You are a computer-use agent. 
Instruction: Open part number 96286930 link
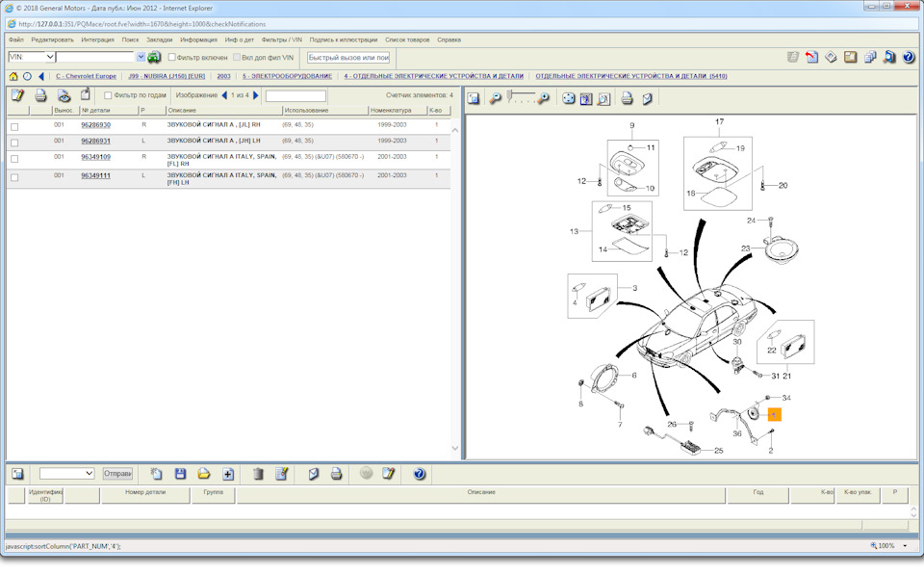[95, 125]
